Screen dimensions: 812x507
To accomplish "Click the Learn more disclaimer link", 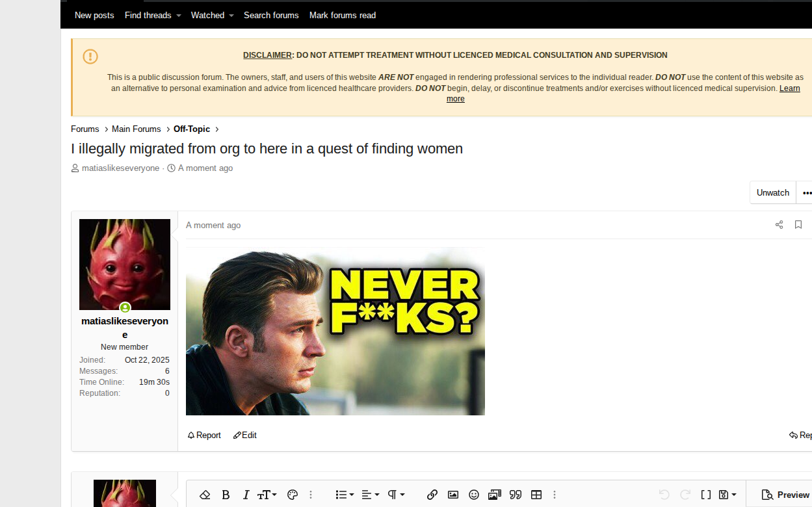I will [789, 88].
